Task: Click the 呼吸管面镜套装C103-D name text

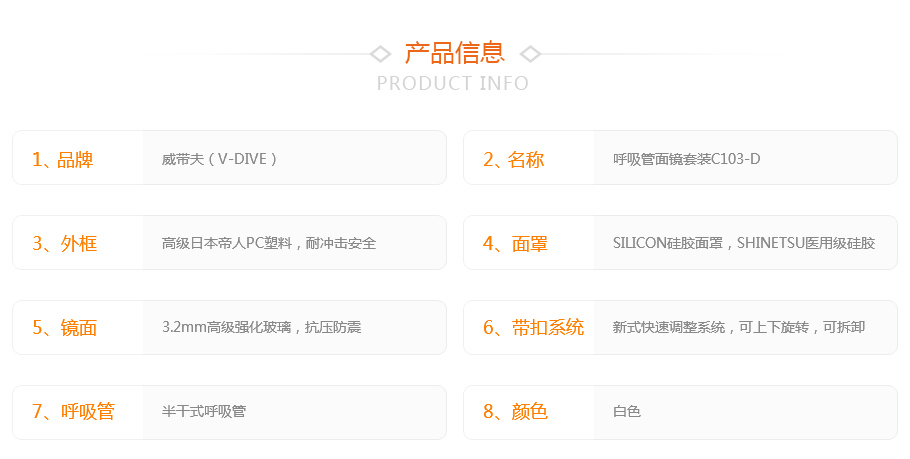Action: [687, 159]
